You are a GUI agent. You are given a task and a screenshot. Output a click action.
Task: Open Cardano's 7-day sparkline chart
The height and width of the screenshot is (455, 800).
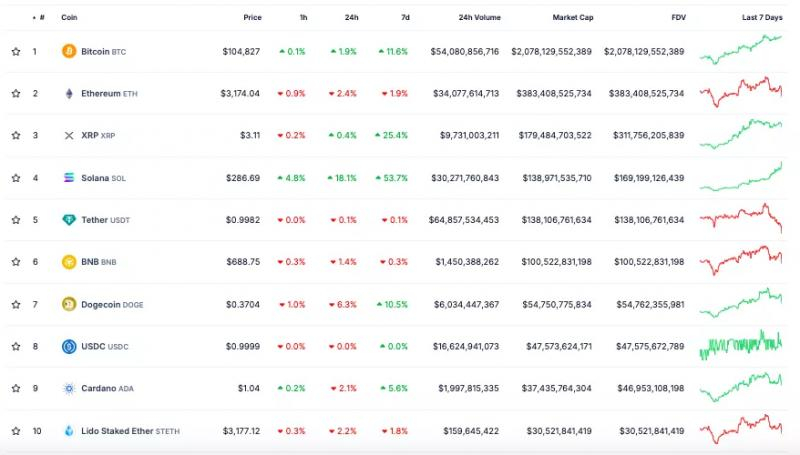[x=741, y=387]
